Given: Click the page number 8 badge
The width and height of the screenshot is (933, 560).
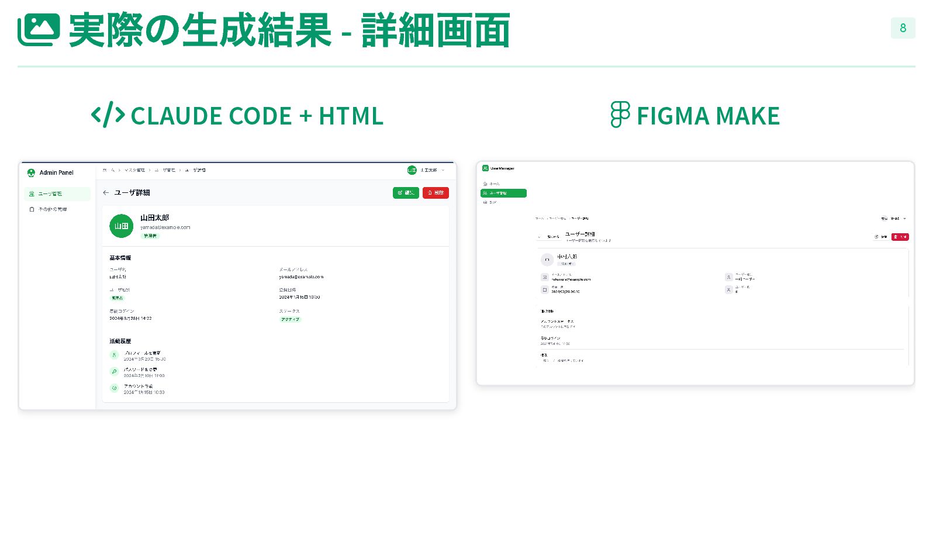Looking at the screenshot, I should coord(903,28).
